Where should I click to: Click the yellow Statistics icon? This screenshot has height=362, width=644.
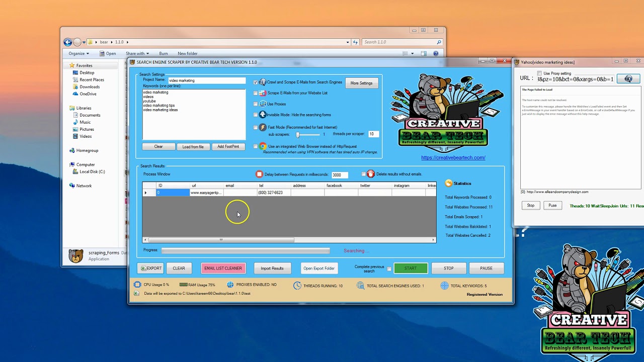[449, 184]
